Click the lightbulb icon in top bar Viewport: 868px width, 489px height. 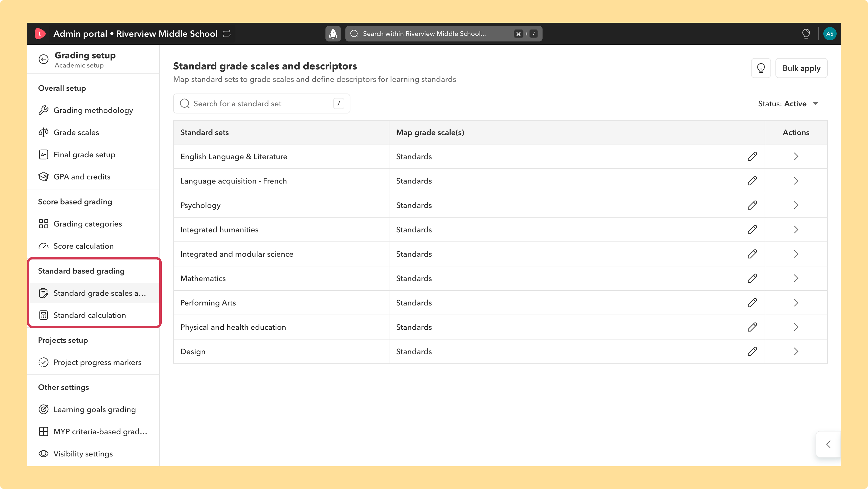pyautogui.click(x=806, y=34)
